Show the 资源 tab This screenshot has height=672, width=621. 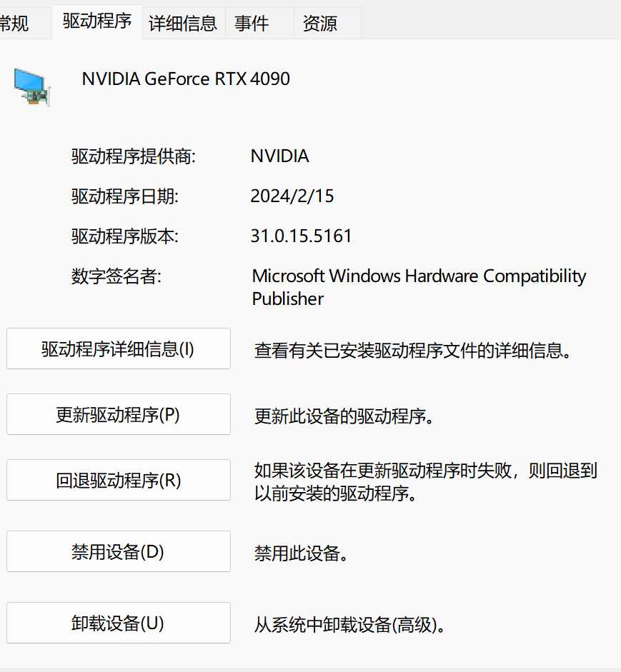[x=319, y=24]
